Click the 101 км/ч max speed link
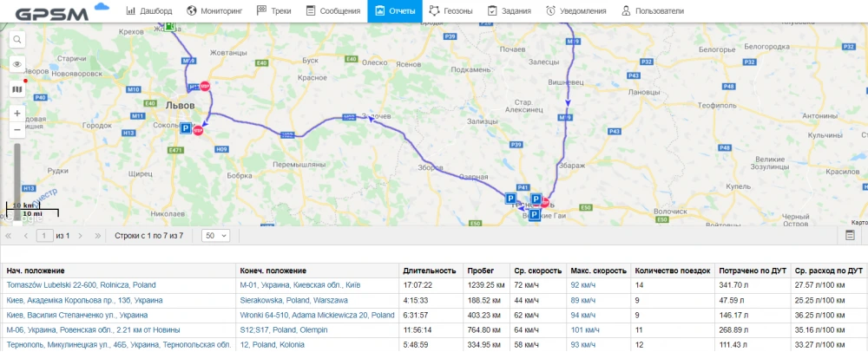The height and width of the screenshot is (352, 868). click(586, 329)
